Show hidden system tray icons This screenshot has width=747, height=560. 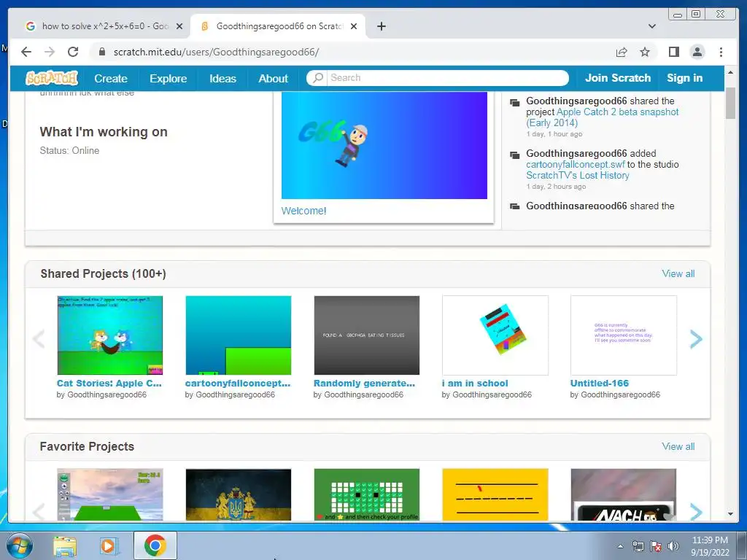click(620, 547)
